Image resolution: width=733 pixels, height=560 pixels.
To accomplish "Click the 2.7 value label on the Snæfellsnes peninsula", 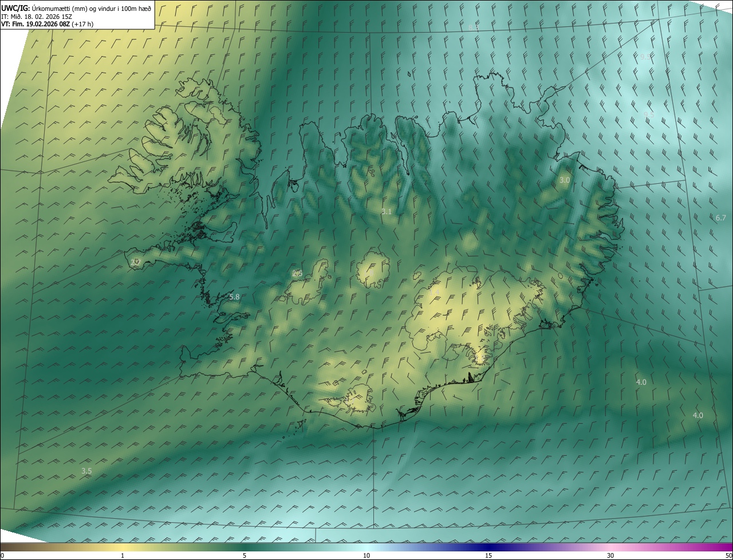I will (x=136, y=262).
